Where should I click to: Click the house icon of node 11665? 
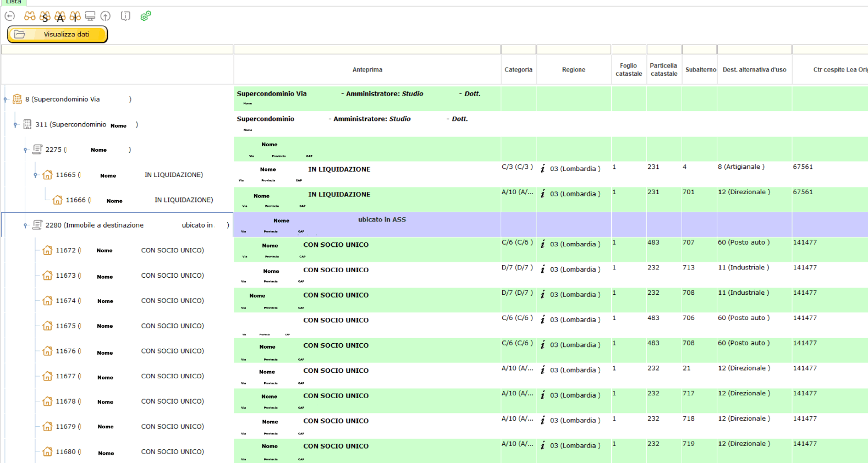click(x=48, y=175)
